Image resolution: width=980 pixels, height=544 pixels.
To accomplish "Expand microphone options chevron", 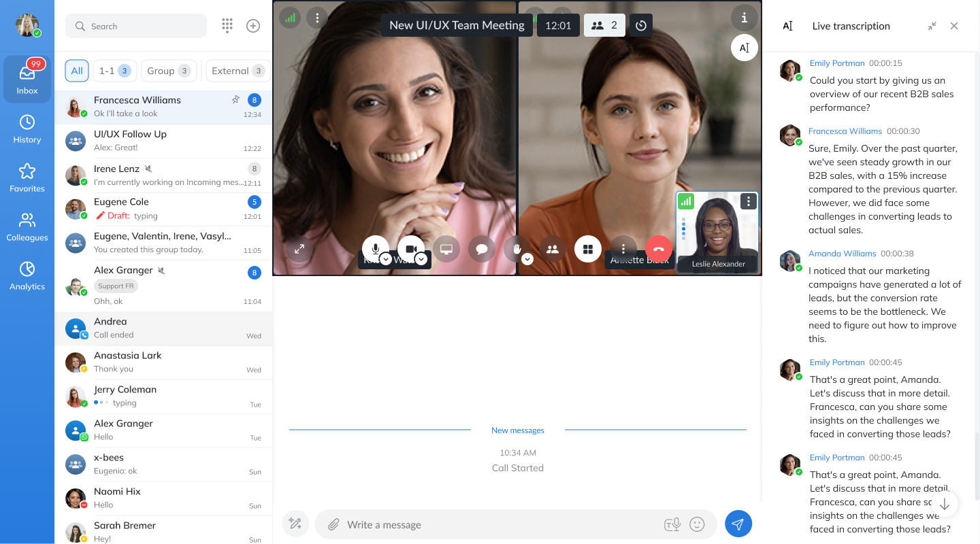I will 386,259.
